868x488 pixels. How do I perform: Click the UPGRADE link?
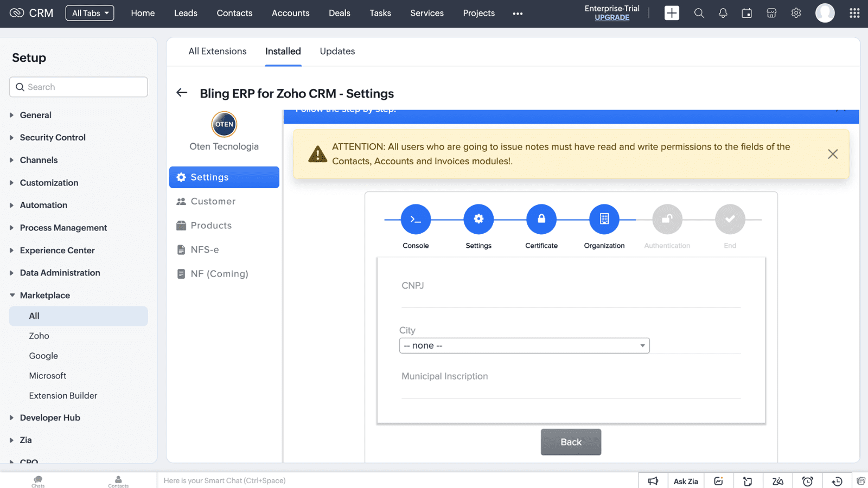(611, 18)
